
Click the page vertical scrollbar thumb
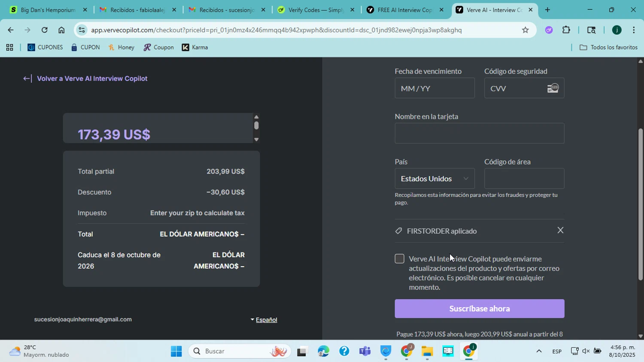click(640, 204)
